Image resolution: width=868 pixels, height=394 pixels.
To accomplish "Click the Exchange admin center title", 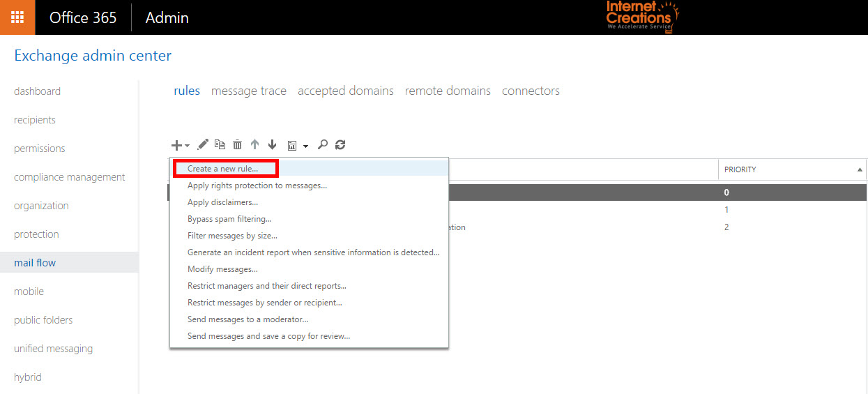I will (x=93, y=55).
